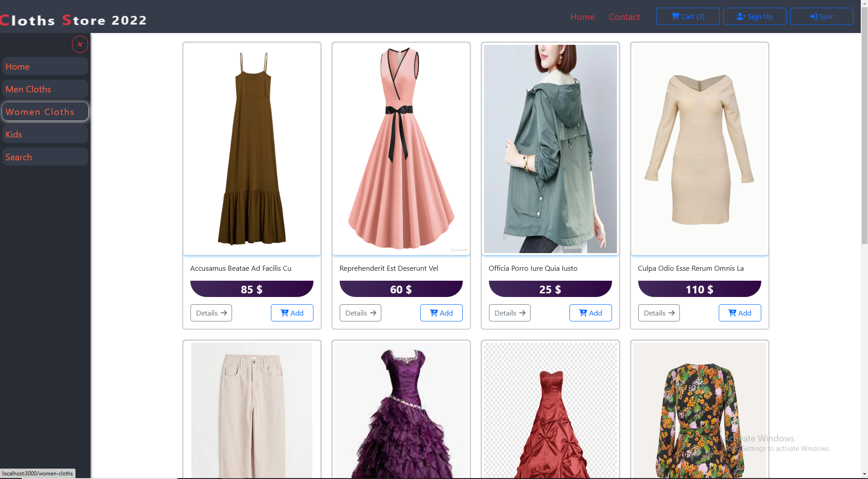The height and width of the screenshot is (479, 868).
Task: Click the arrow icon on Accusamus Details button
Action: tap(223, 312)
